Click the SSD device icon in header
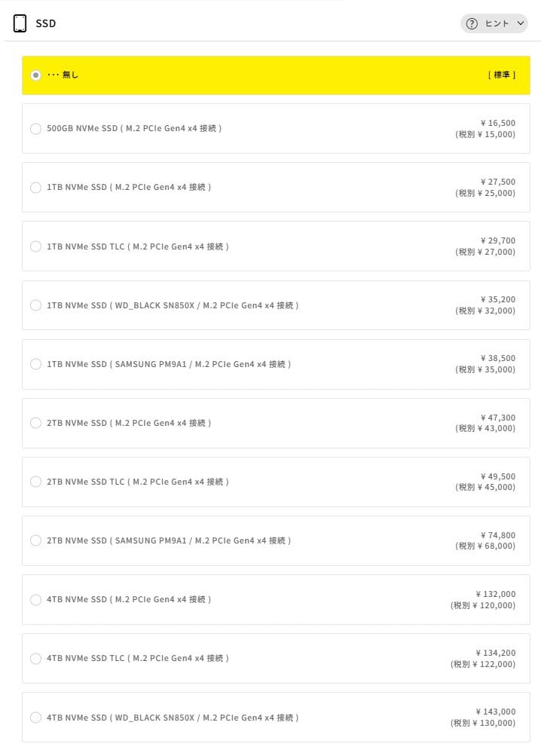The width and height of the screenshot is (541, 756). pyautogui.click(x=20, y=23)
